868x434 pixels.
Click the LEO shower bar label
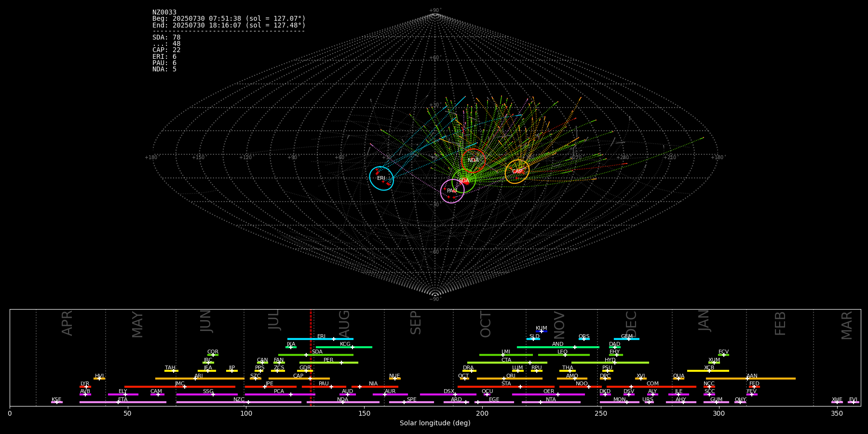(x=563, y=352)
